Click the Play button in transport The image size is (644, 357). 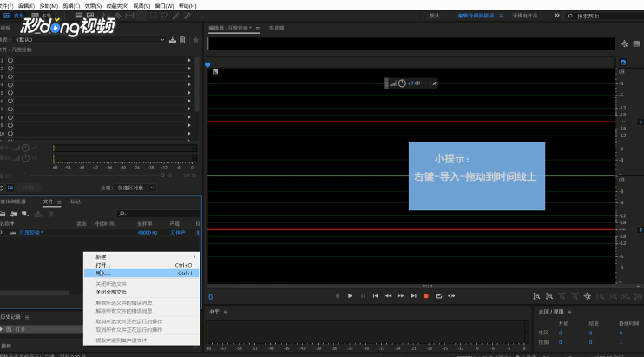[x=350, y=296]
